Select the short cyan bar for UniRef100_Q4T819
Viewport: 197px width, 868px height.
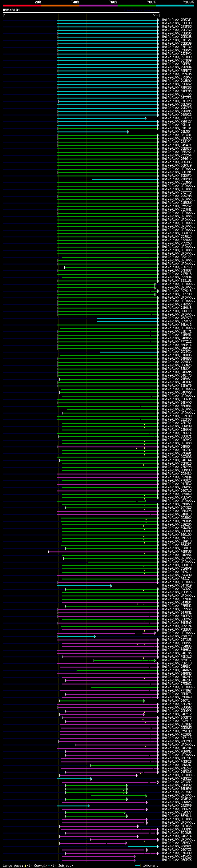click(x=85, y=586)
